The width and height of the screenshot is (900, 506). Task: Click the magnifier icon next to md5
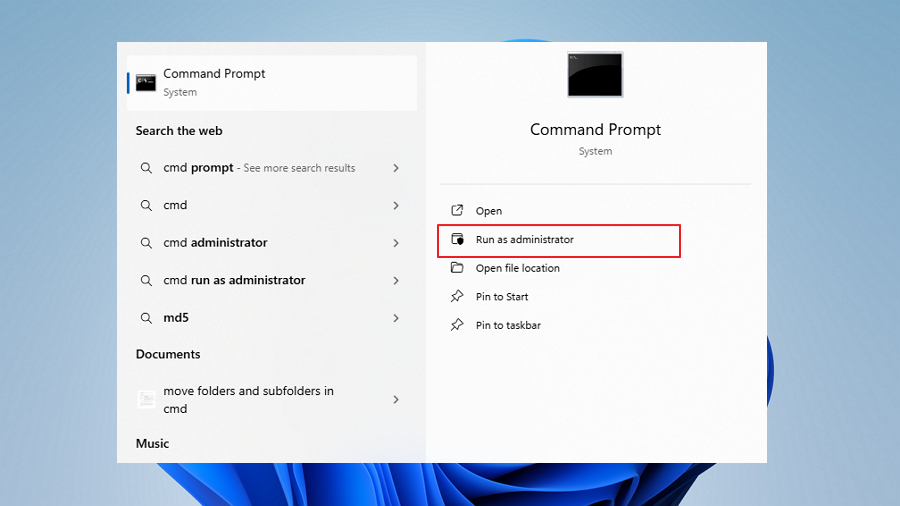coord(146,318)
